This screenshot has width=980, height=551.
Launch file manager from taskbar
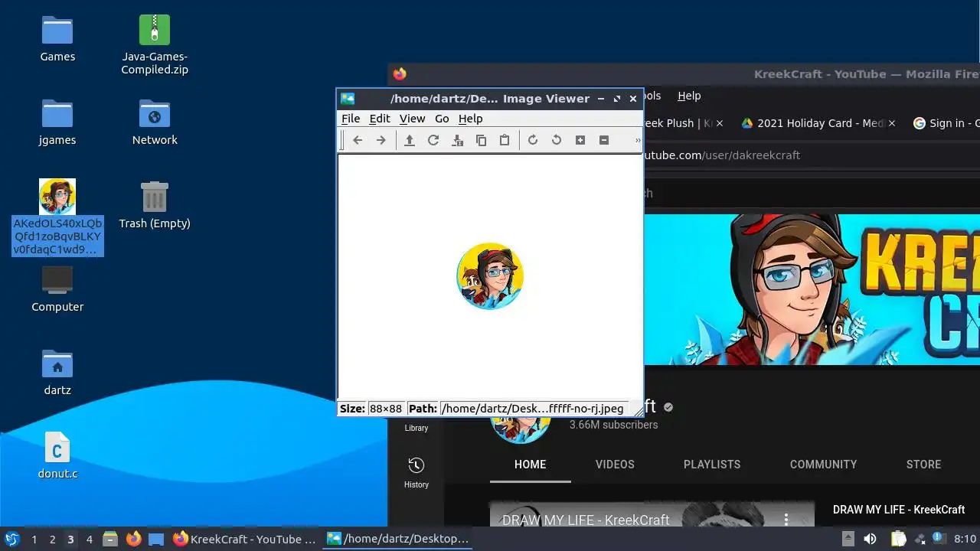point(109,539)
